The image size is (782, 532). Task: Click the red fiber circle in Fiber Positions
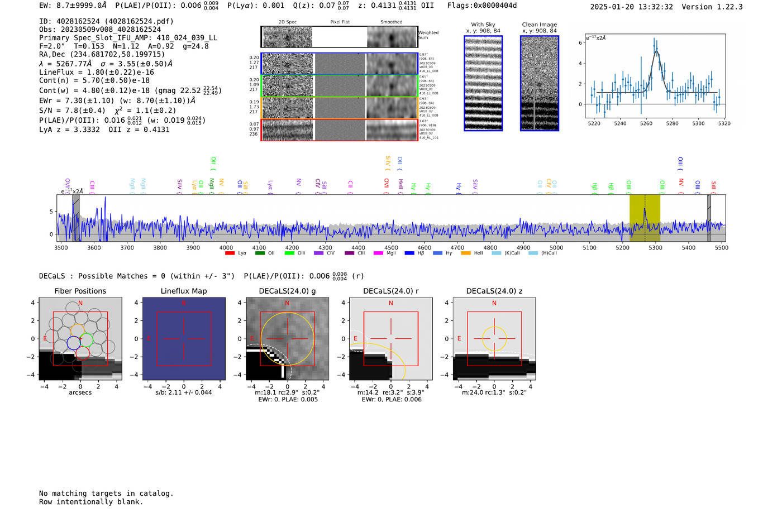(82, 353)
